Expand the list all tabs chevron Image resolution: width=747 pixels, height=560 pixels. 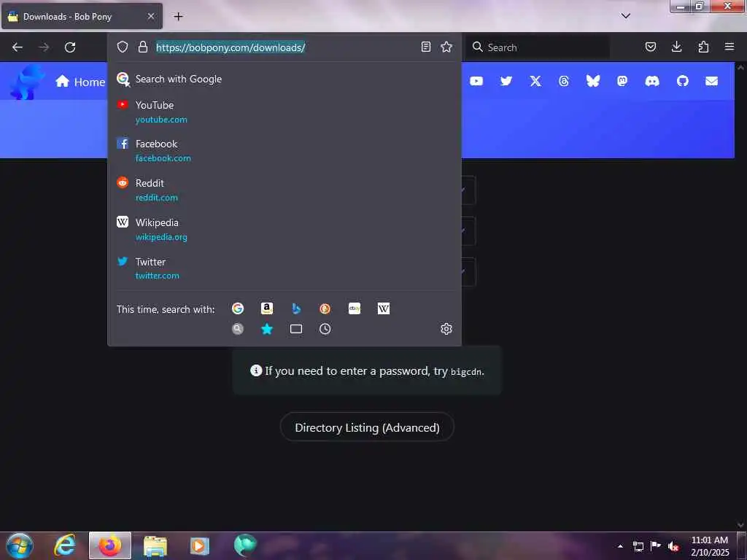point(625,16)
